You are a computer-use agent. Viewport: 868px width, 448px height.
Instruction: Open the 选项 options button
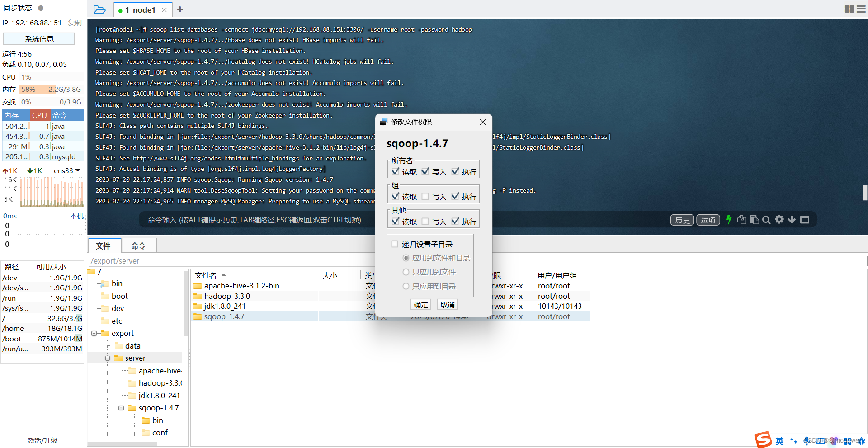(708, 220)
